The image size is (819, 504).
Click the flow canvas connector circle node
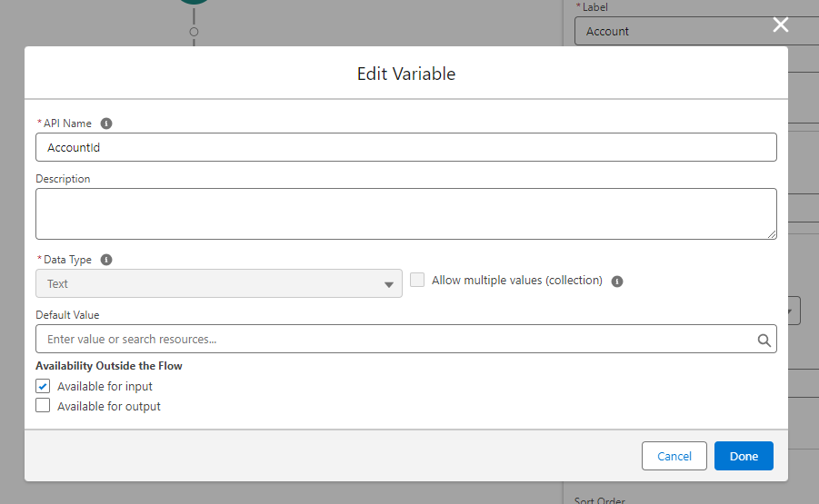[194, 32]
